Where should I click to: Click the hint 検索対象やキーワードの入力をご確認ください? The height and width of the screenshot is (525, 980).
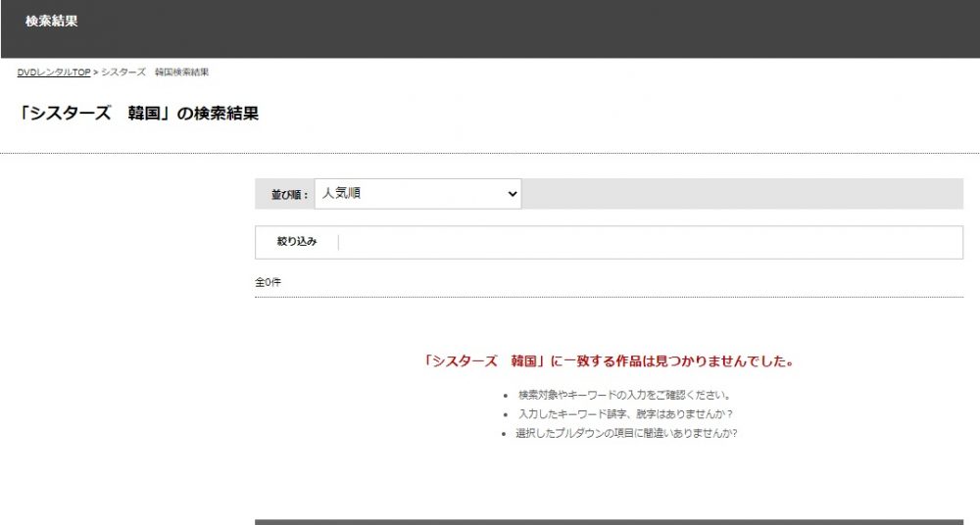click(624, 395)
